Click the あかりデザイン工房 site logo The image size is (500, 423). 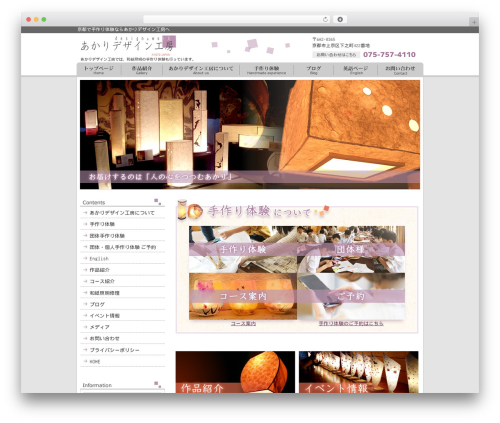point(128,45)
